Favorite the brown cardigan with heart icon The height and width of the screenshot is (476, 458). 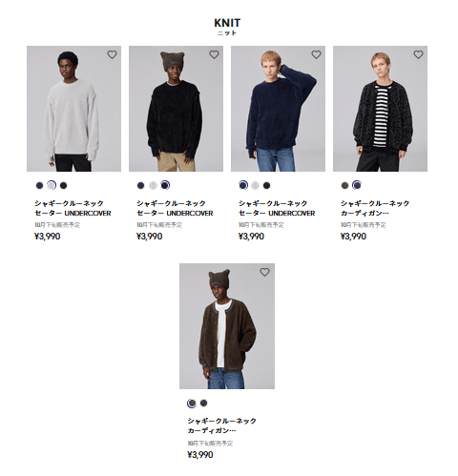tap(264, 272)
